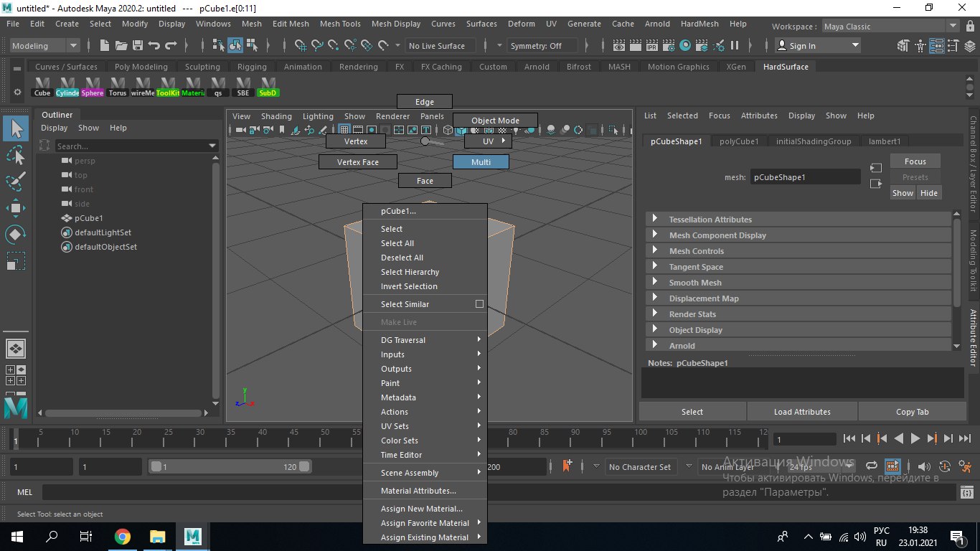
Task: Pick the Lasso tool in the toolbox
Action: [16, 156]
